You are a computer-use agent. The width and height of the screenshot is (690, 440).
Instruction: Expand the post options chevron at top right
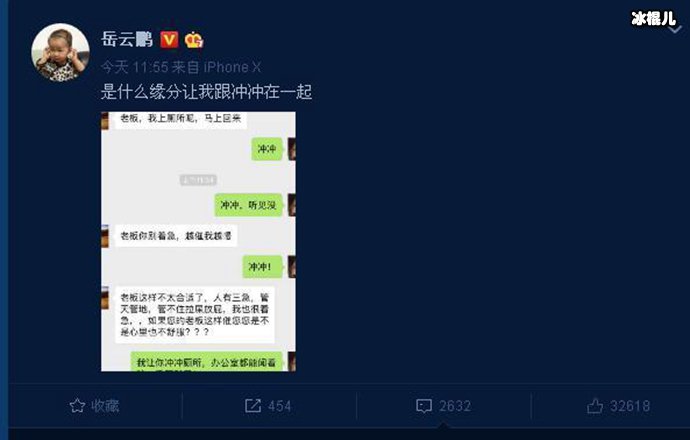pos(675,30)
